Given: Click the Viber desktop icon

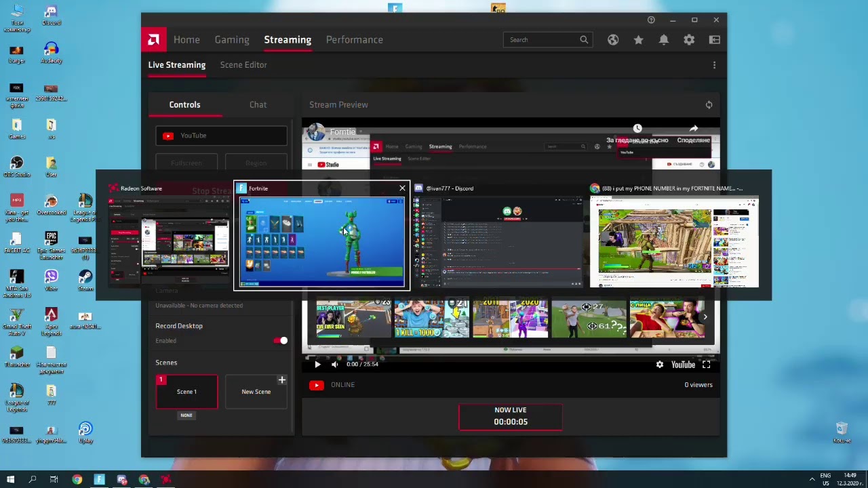Looking at the screenshot, I should 51,281.
